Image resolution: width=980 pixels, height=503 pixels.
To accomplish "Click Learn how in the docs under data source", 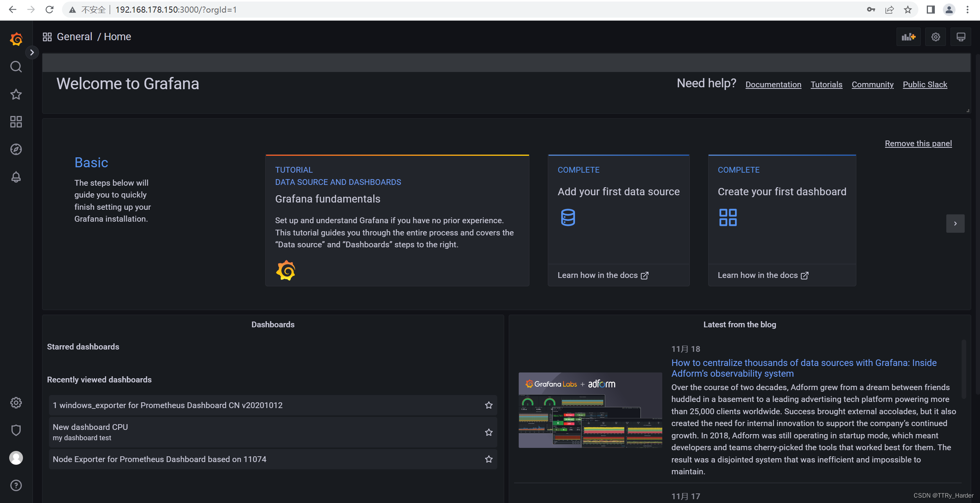I will [603, 275].
